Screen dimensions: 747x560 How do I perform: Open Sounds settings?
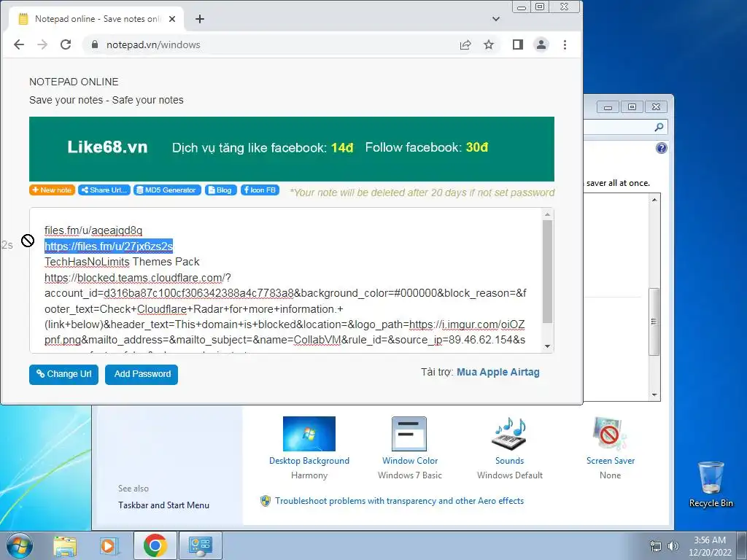click(510, 448)
